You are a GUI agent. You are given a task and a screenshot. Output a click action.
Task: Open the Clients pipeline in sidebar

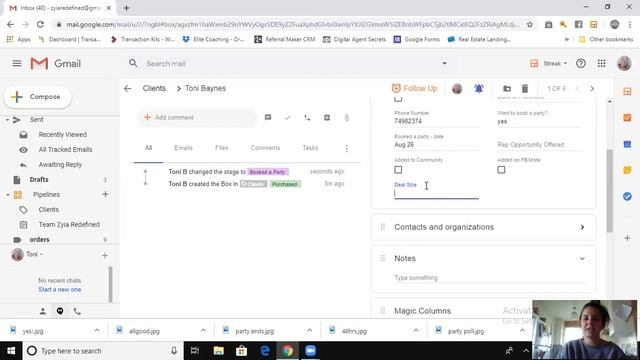click(49, 209)
